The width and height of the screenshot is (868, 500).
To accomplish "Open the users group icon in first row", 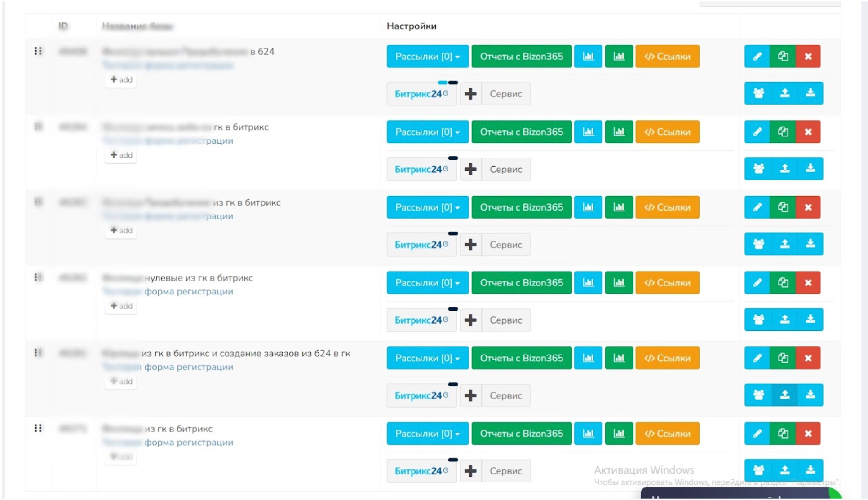I will coord(758,93).
